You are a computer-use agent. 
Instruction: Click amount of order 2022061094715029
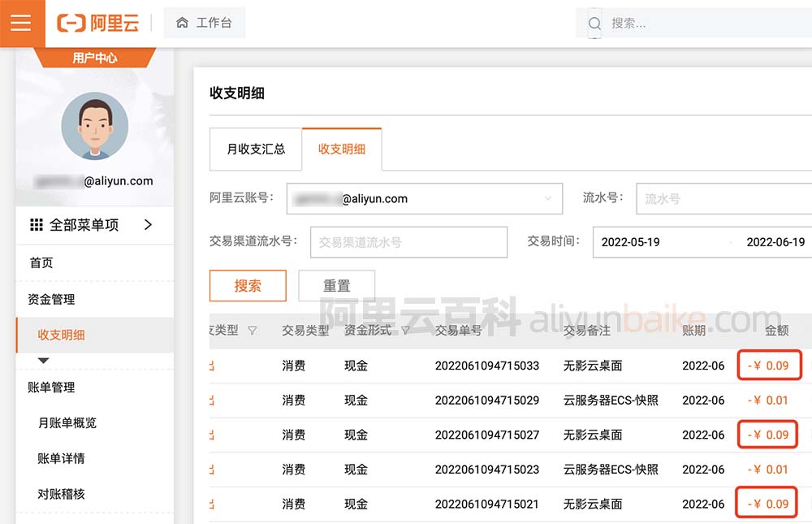[x=768, y=401]
